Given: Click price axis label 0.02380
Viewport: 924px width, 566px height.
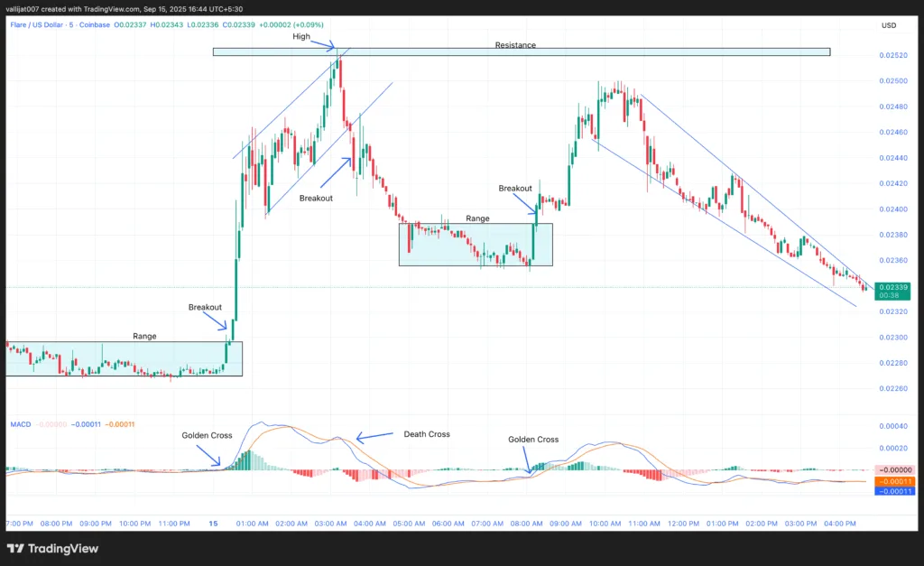Looking at the screenshot, I should [893, 235].
